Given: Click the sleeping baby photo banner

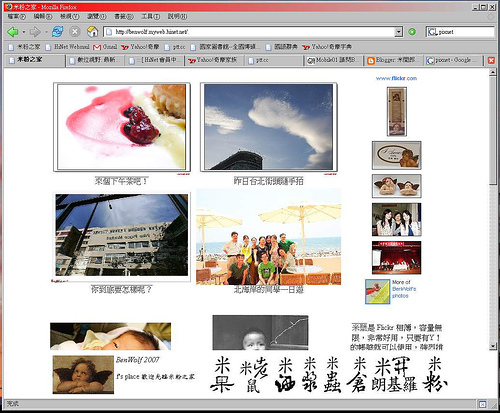Looking at the screenshot, I should tap(111, 336).
